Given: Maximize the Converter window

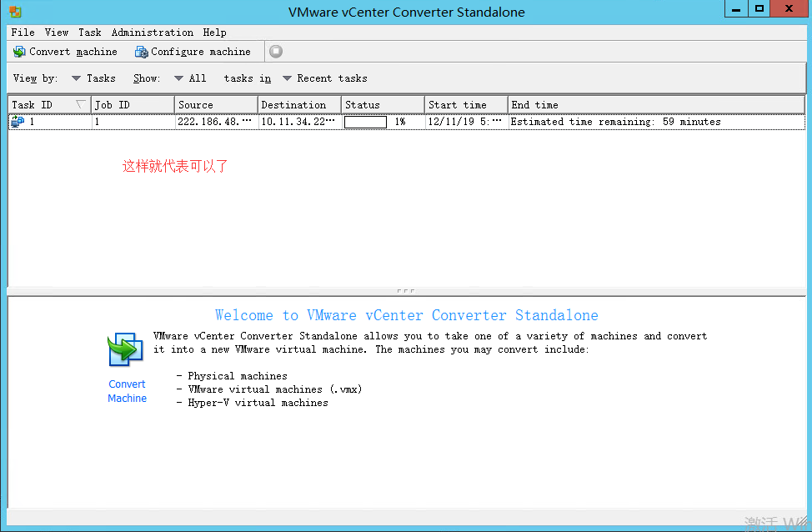Looking at the screenshot, I should [759, 9].
